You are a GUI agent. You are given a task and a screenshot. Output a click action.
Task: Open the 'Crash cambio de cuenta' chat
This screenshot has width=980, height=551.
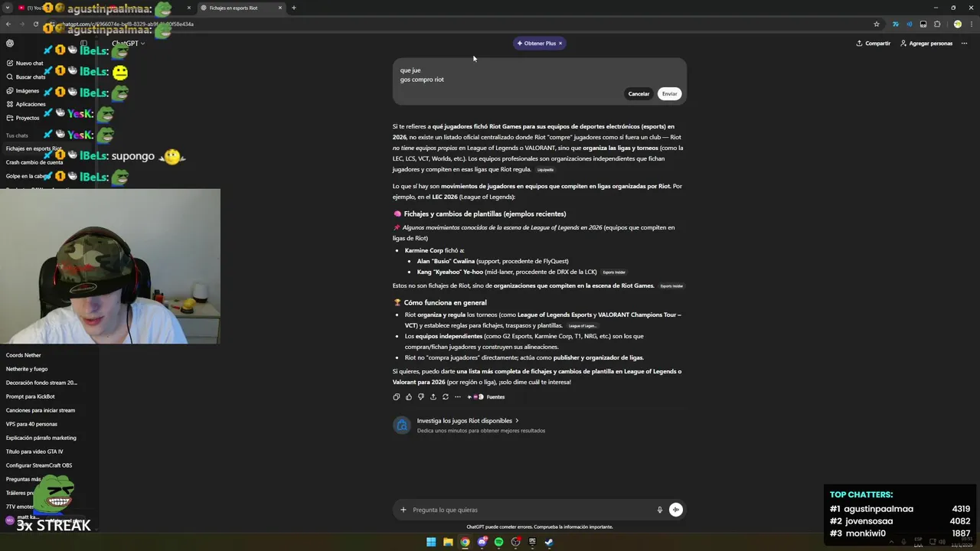click(34, 162)
